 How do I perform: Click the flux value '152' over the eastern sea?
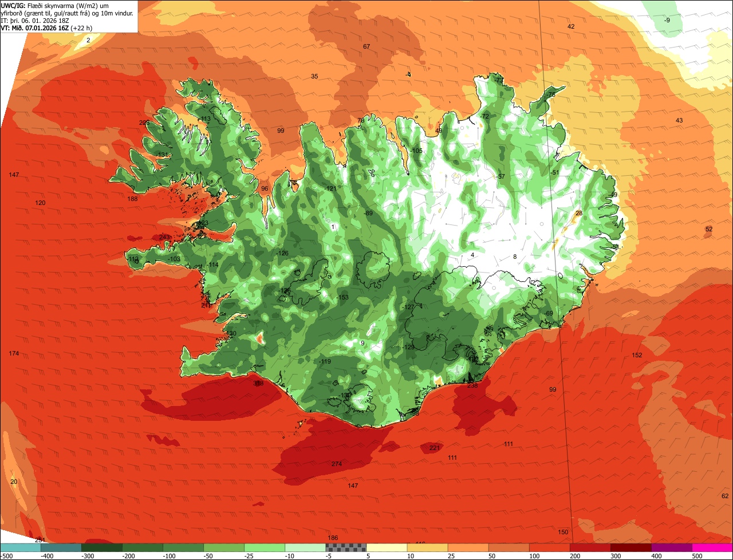tap(637, 355)
